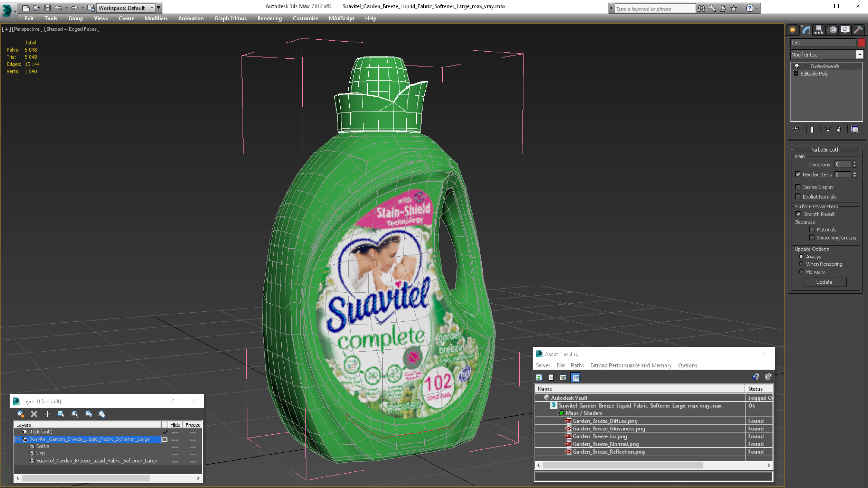868x488 pixels.
Task: Remove modifier from the stack icon
Action: coord(839,129)
